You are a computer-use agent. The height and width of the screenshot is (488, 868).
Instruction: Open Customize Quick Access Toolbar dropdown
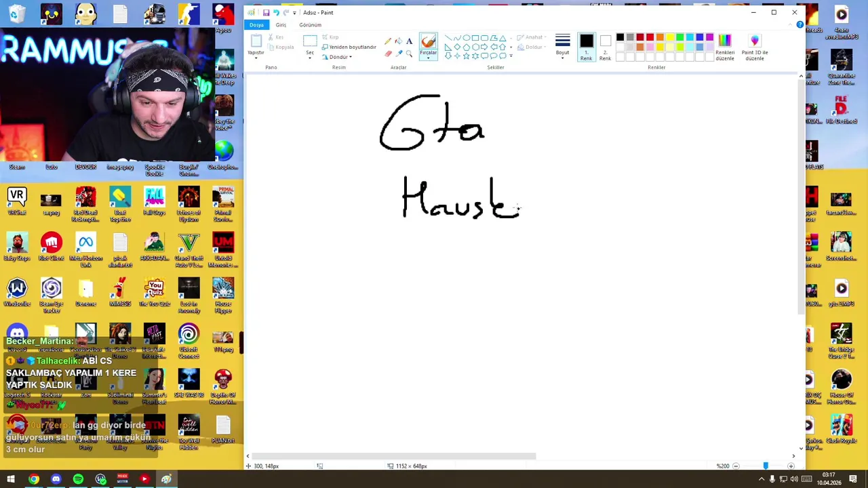294,12
